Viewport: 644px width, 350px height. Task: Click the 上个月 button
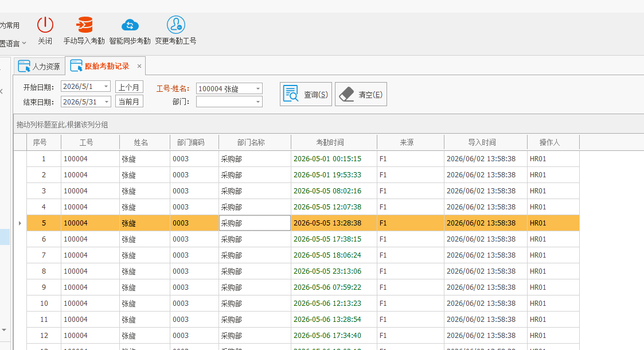(129, 87)
